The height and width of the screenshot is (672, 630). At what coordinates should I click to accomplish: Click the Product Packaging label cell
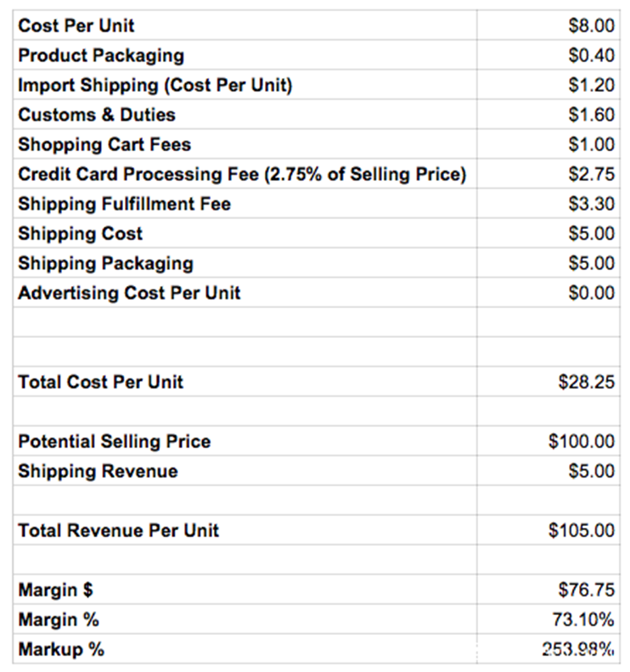pos(101,55)
